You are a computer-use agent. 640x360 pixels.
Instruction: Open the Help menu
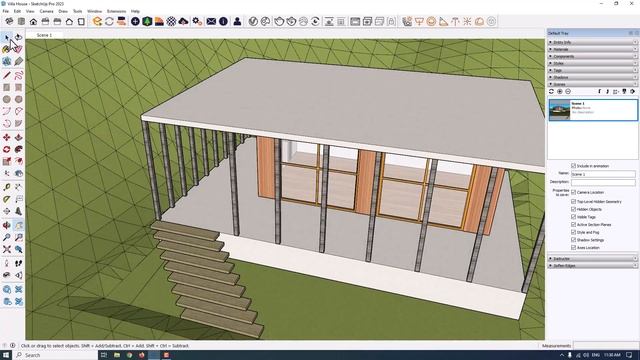pos(135,11)
